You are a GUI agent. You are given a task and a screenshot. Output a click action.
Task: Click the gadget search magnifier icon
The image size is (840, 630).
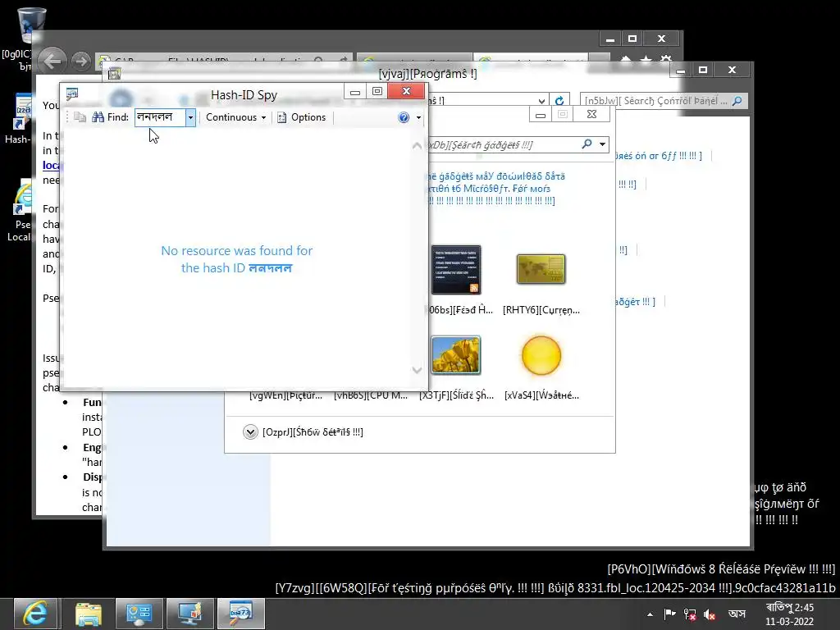587,144
